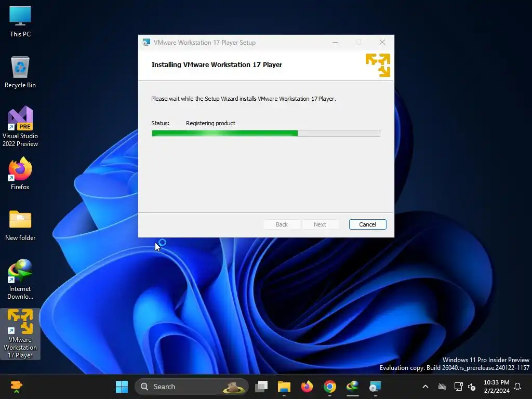Minimize the VMware Setup window

[x=335, y=43]
